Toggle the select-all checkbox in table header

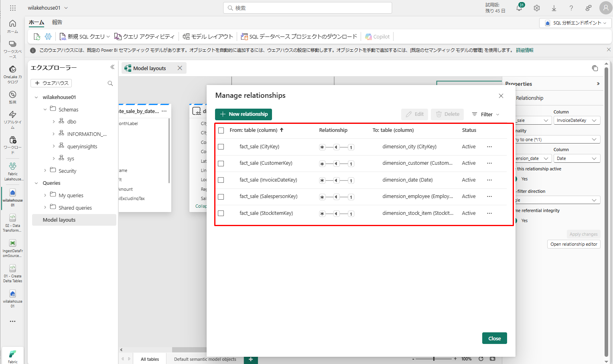click(x=221, y=130)
